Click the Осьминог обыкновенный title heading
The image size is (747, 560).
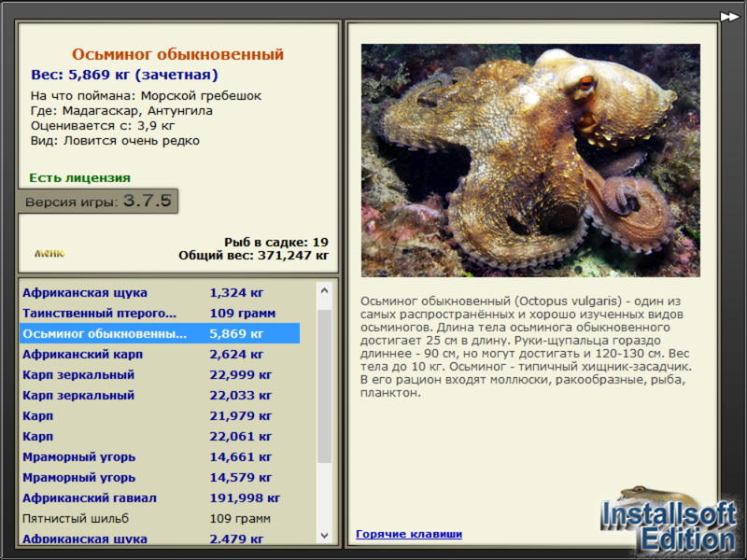tap(177, 54)
